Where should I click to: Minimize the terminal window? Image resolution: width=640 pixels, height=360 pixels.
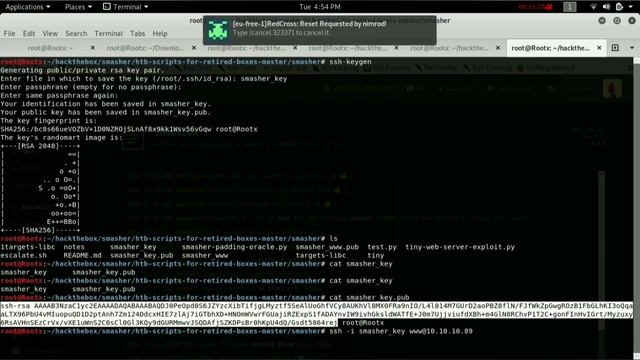point(602,20)
